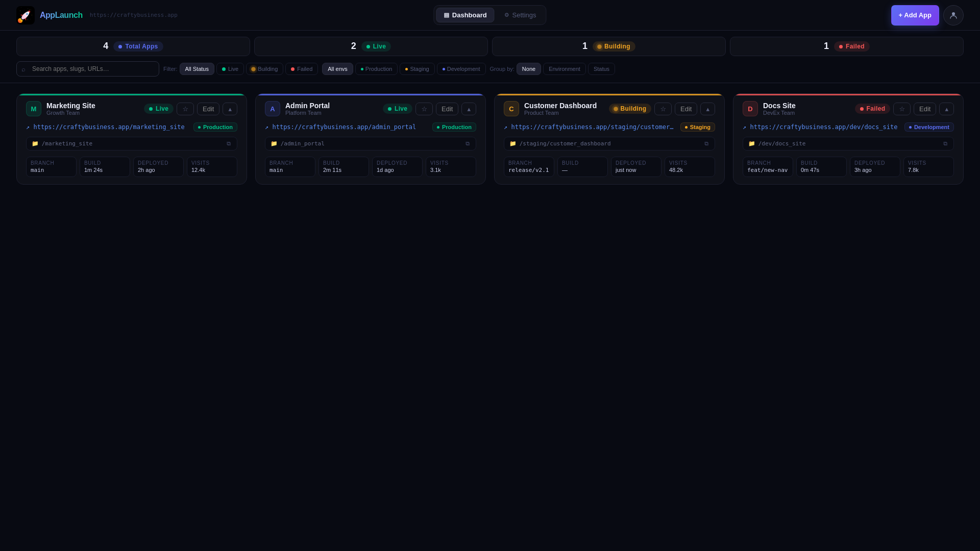Collapse the Admin Portal card
This screenshot has height=551, width=980.
pyautogui.click(x=469, y=109)
